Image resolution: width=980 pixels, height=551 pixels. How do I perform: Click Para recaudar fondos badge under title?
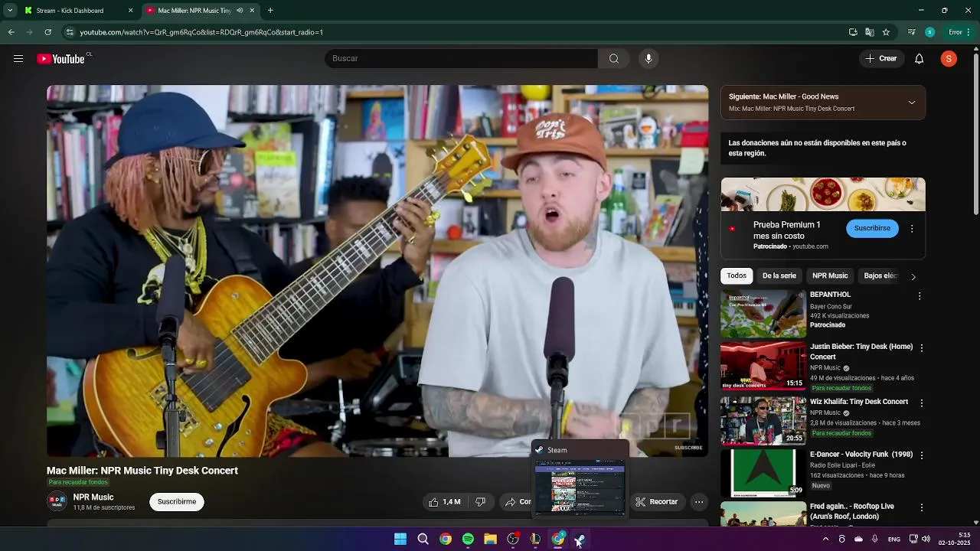pyautogui.click(x=78, y=482)
